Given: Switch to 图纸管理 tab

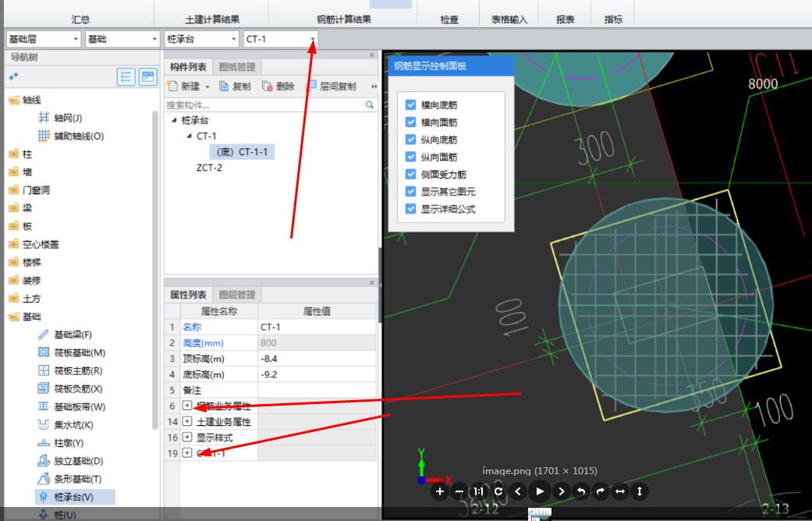Looking at the screenshot, I should [237, 67].
